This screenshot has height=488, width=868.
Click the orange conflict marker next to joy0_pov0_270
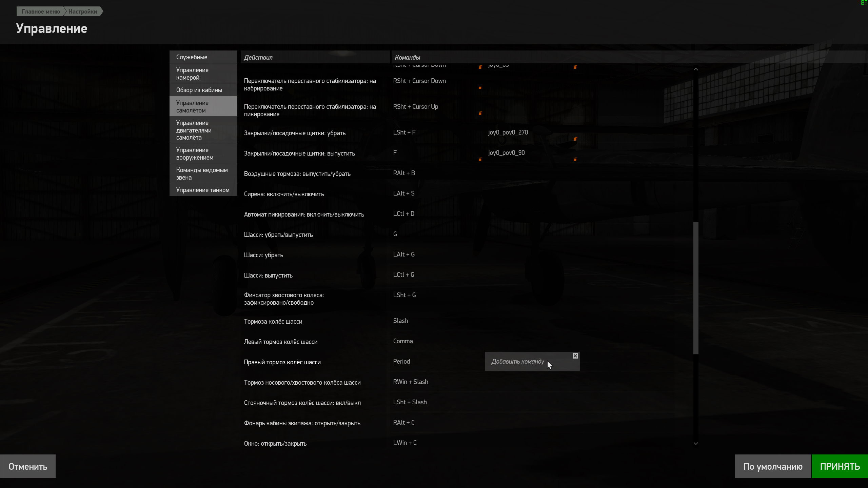coord(575,139)
